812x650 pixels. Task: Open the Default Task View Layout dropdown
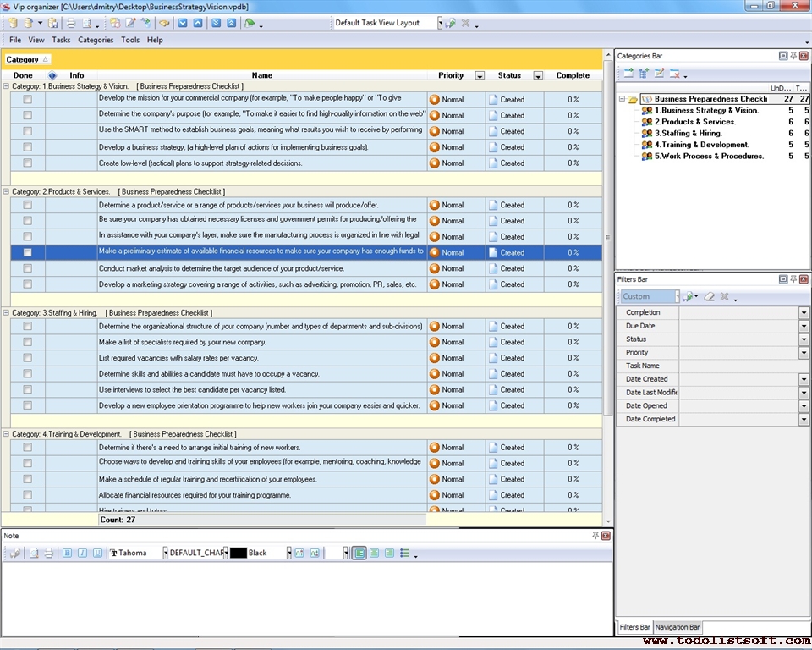pyautogui.click(x=440, y=23)
